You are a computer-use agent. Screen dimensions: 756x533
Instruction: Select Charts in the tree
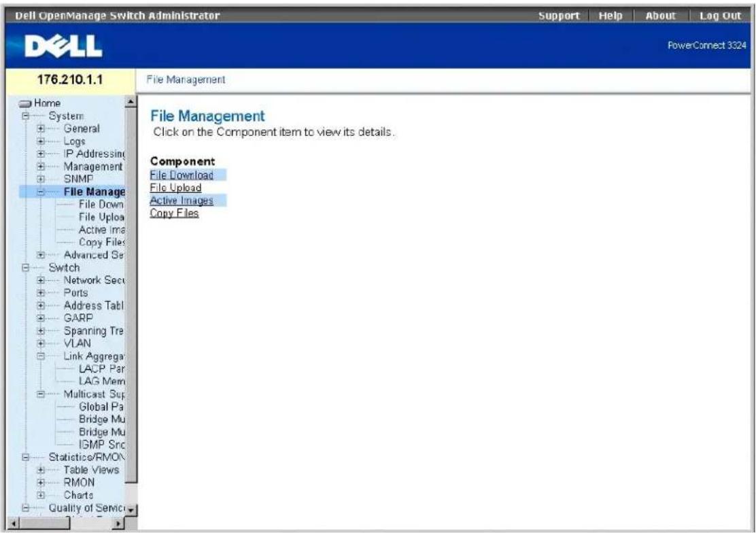(79, 495)
